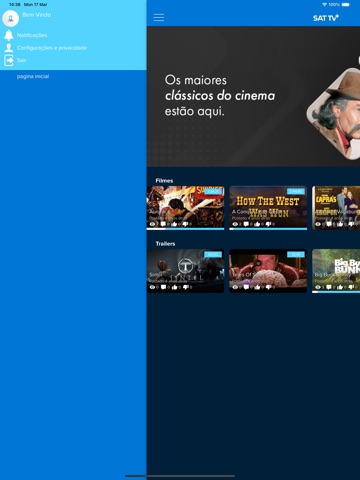
Task: Click the battery indicator in status bar
Action: point(346,5)
